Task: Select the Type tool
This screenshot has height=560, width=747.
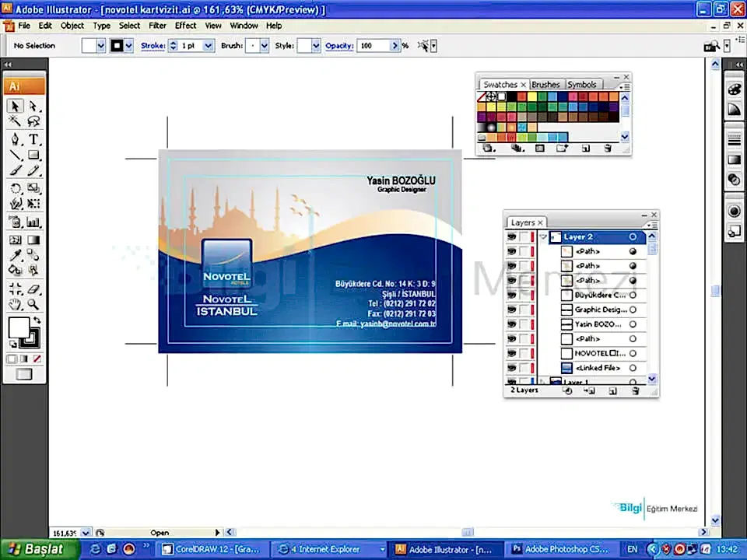Action: coord(33,139)
